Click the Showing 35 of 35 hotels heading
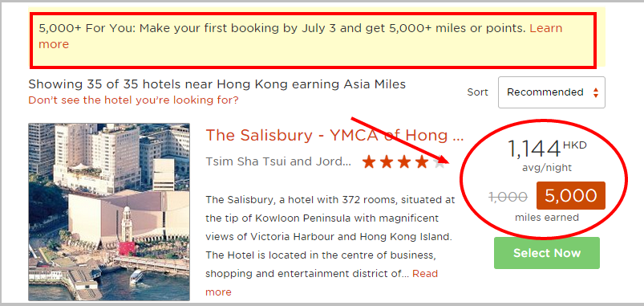 point(217,84)
